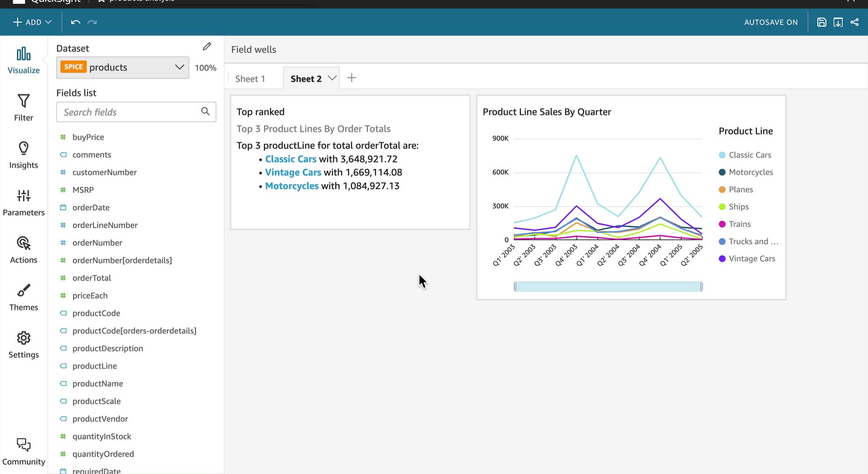The width and height of the screenshot is (868, 474).
Task: Open the ADD dropdown menu
Action: (32, 22)
